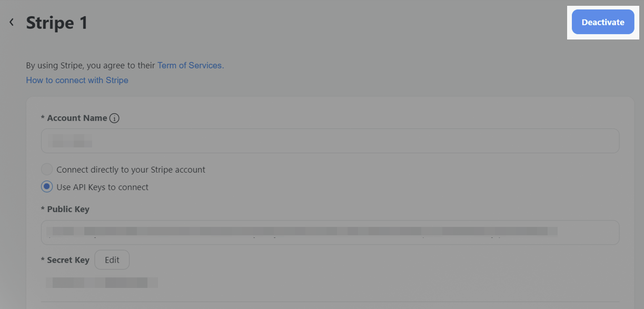The width and height of the screenshot is (644, 309).
Task: Open the Account Name info tooltip icon
Action: [114, 118]
